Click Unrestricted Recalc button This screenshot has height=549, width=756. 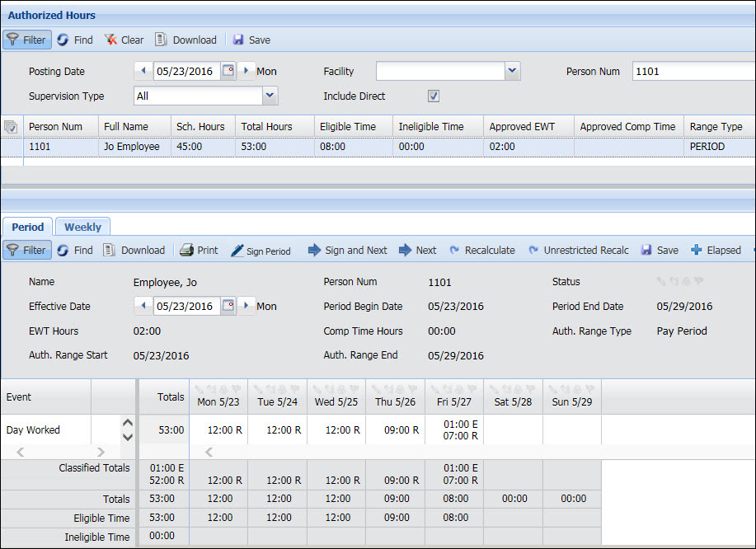coord(579,250)
